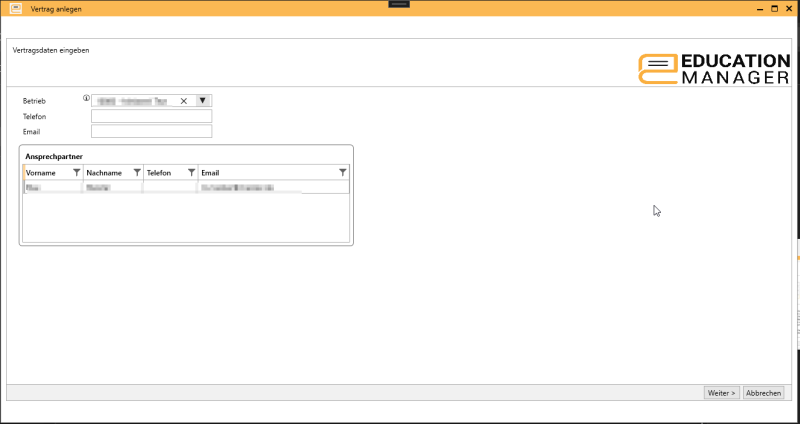Click the Vertrag anlegen window icon
This screenshot has height=424, width=800.
[16, 8]
